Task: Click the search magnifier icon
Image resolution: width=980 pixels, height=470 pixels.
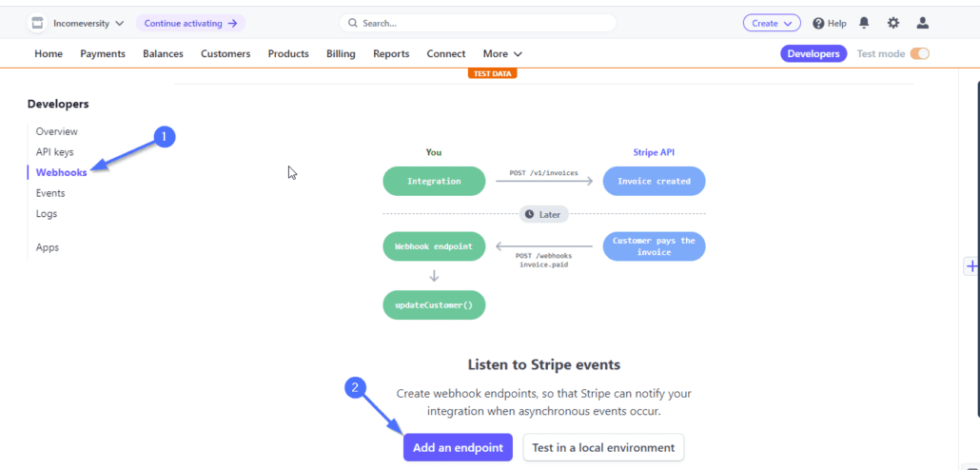Action: [353, 23]
